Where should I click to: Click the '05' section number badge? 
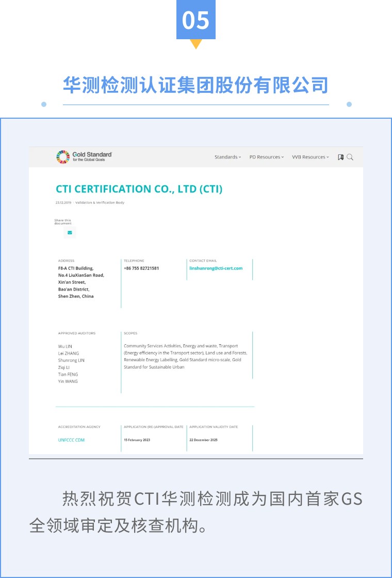pos(195,20)
